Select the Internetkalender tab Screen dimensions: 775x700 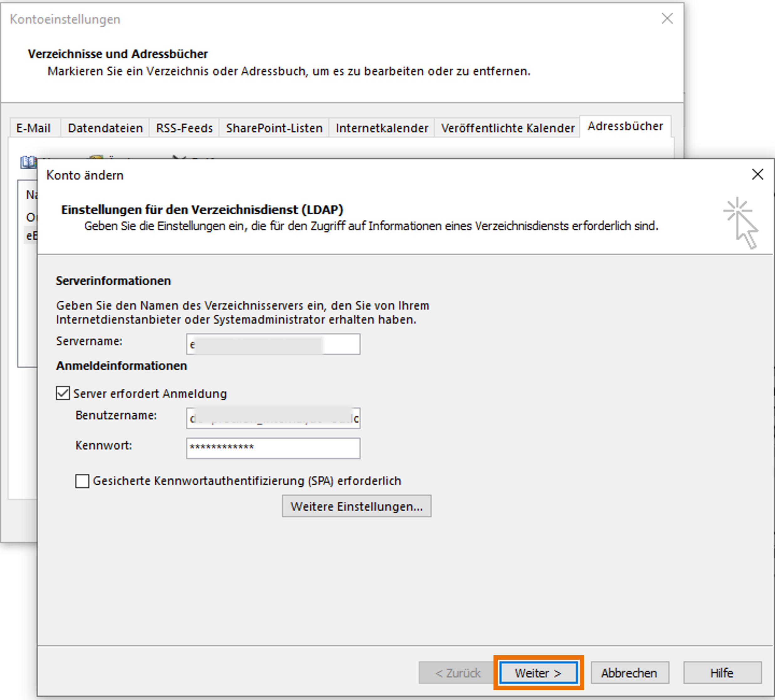pos(382,128)
